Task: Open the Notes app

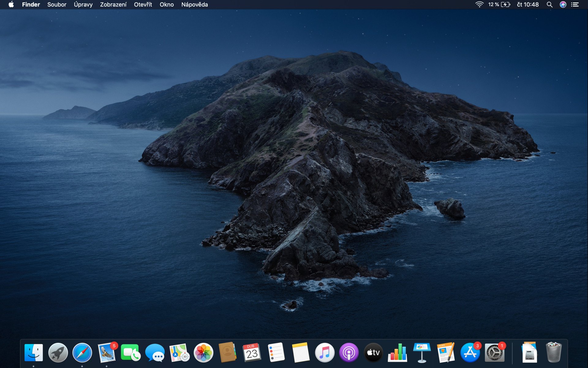Action: click(300, 353)
